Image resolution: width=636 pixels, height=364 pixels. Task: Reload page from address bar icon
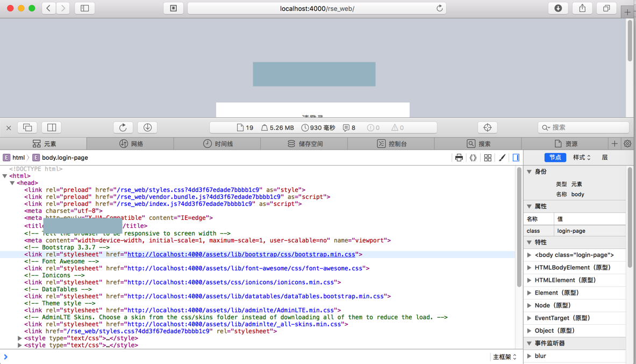pos(439,8)
